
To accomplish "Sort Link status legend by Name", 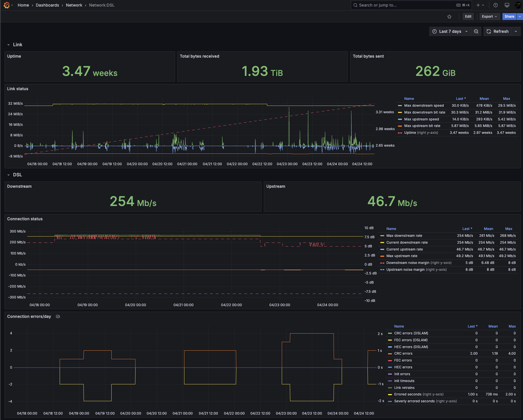I will click(x=409, y=99).
